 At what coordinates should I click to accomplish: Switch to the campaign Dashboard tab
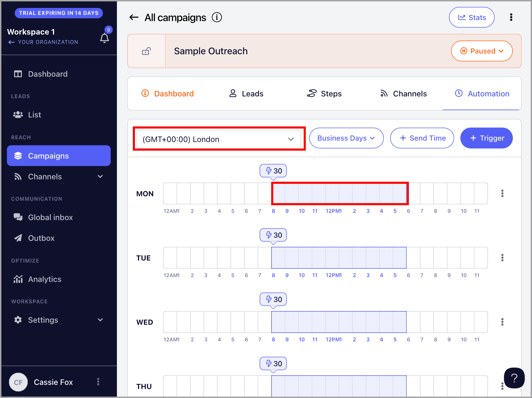coord(167,94)
